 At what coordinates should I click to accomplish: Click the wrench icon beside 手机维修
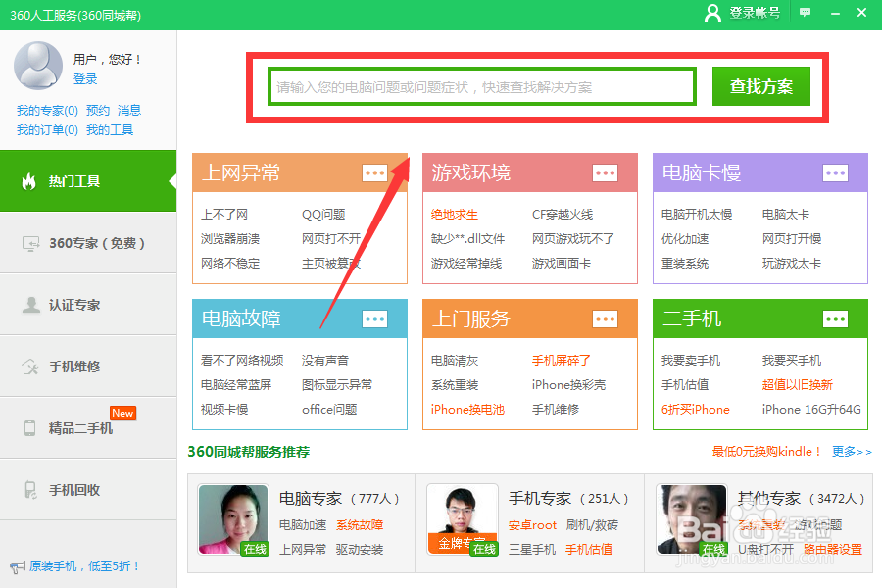(x=30, y=367)
